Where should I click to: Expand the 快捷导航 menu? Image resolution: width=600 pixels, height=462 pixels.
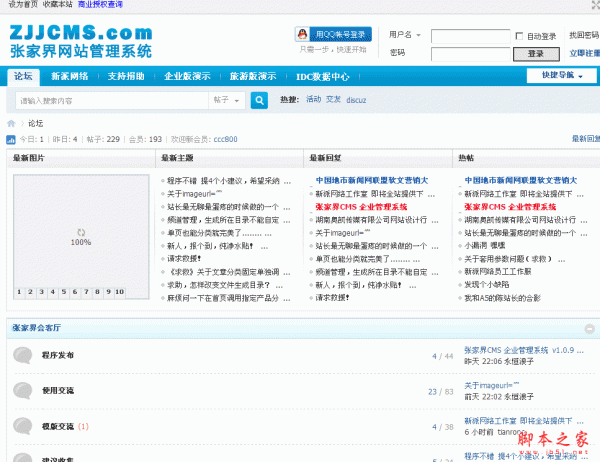coord(561,75)
